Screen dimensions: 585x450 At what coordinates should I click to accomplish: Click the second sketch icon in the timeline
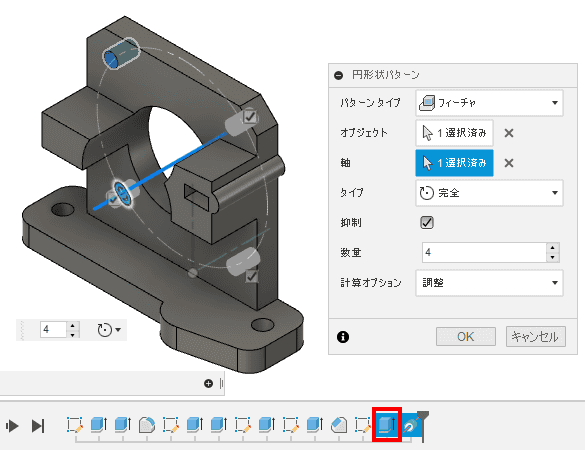point(171,425)
